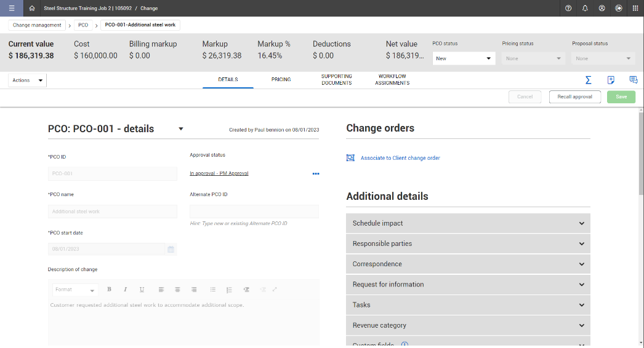The width and height of the screenshot is (644, 348).
Task: View notifications bell icon
Action: (x=585, y=9)
